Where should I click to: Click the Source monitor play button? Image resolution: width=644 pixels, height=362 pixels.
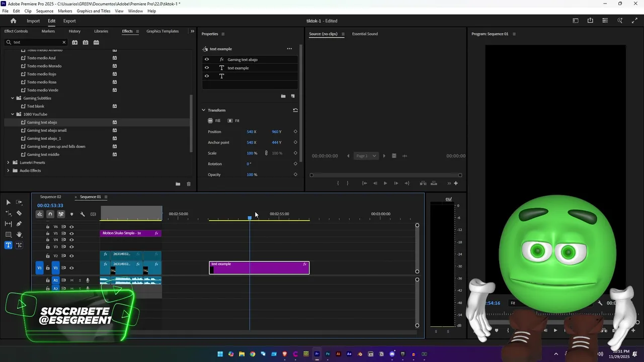385,183
